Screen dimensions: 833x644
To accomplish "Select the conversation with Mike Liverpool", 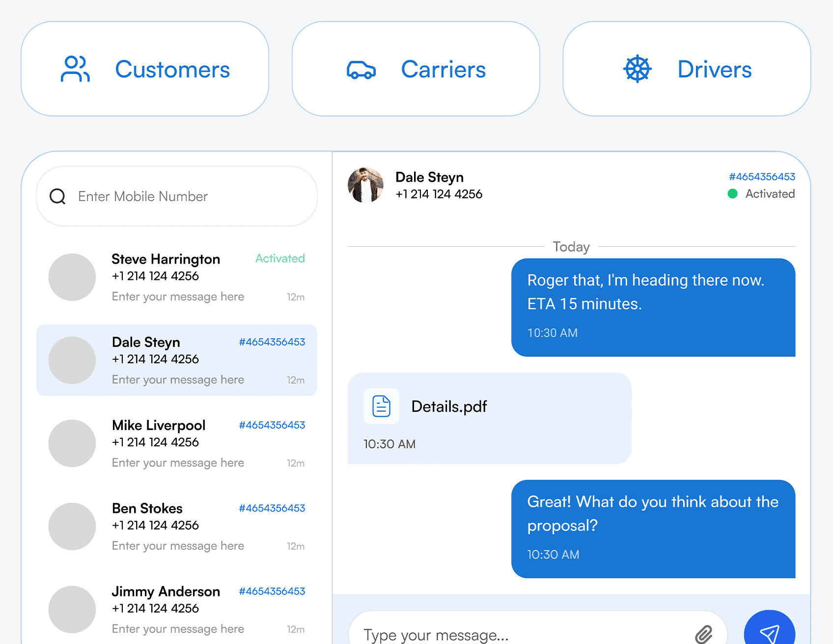I will [x=177, y=442].
